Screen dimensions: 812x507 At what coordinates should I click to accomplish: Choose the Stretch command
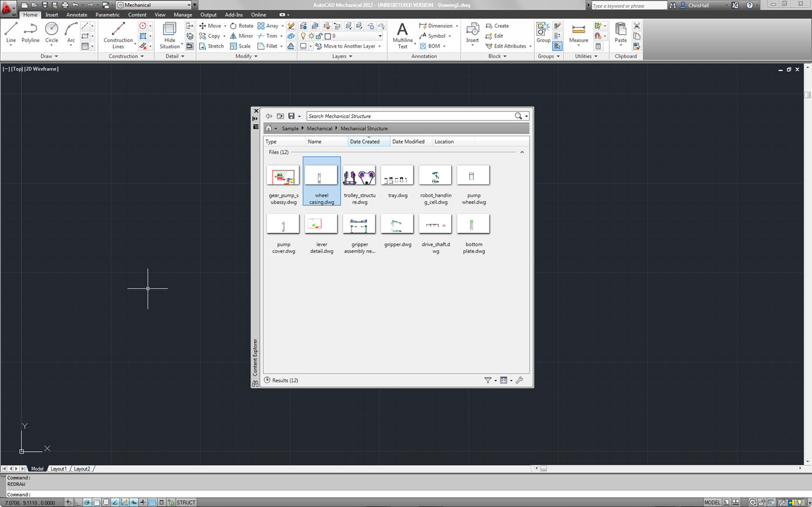pos(211,46)
